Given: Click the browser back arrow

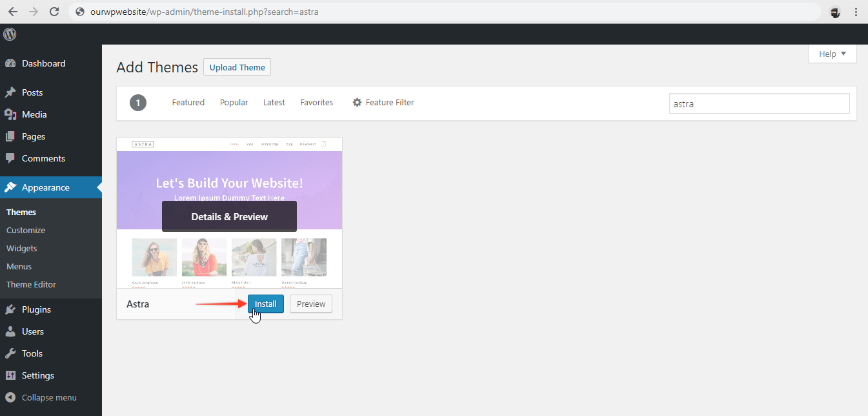Looking at the screenshot, I should (13, 12).
